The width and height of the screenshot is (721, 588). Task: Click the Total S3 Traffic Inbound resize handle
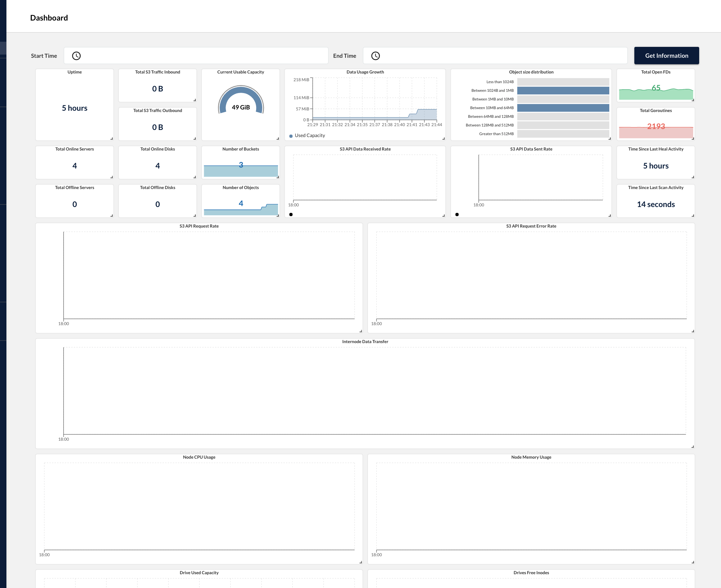coord(195,100)
